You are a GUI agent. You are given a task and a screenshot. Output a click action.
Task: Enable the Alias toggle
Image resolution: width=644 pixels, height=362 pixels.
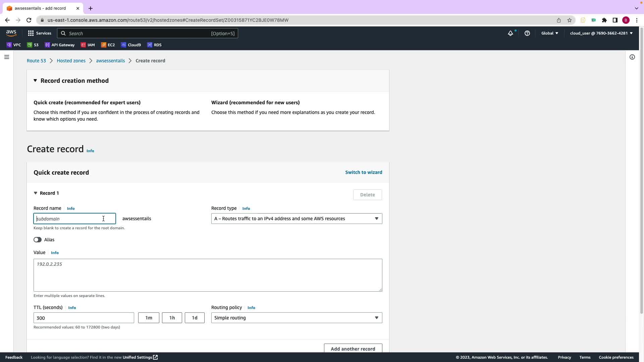(x=38, y=240)
